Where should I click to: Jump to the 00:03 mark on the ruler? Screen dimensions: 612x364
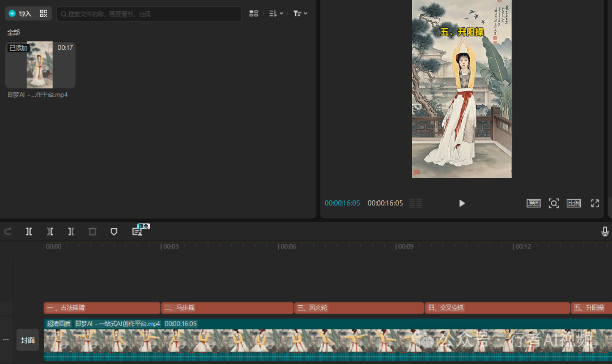pos(170,246)
